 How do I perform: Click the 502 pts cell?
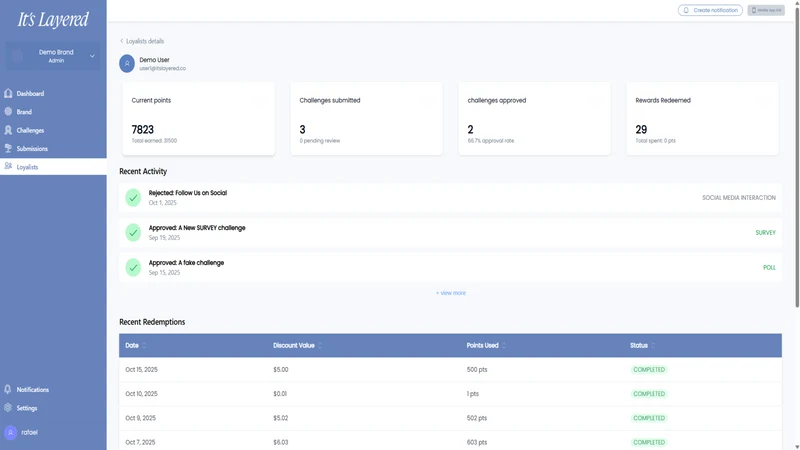[477, 418]
